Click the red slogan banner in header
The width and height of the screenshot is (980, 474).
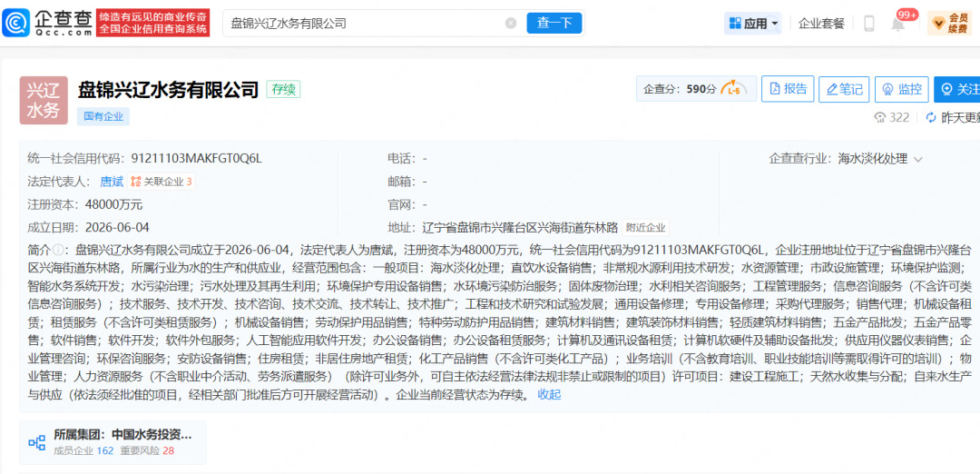(153, 23)
